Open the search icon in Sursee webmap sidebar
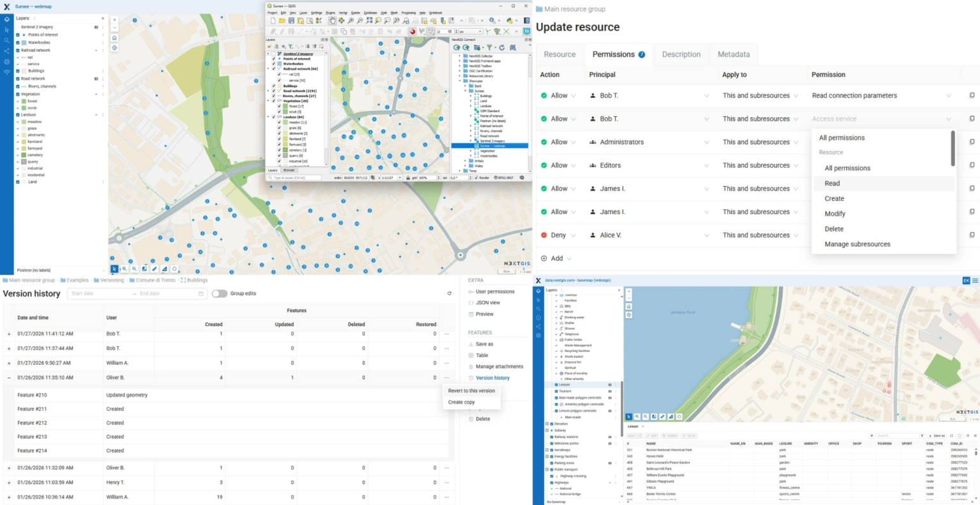This screenshot has height=505, width=980. tap(7, 40)
